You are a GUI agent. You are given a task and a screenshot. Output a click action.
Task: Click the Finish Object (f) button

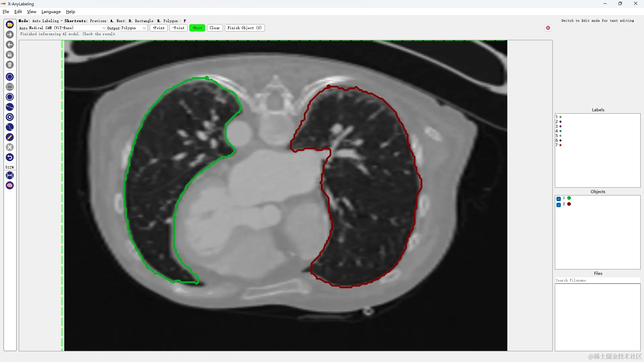pyautogui.click(x=245, y=28)
